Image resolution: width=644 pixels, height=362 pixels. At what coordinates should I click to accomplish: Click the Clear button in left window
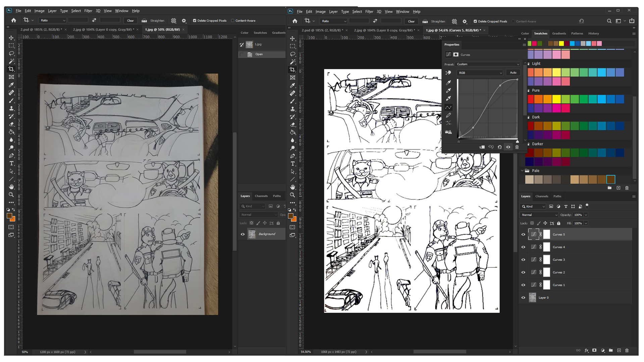pos(130,20)
